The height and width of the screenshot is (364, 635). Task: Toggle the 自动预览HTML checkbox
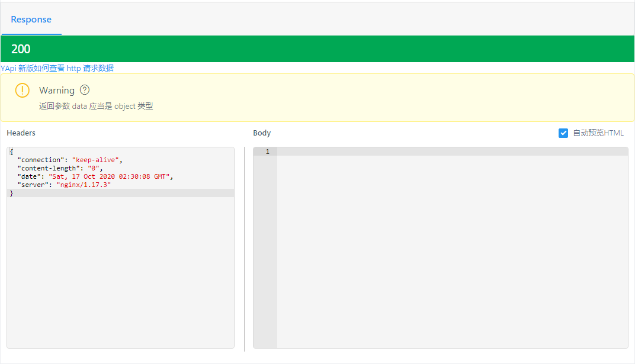point(563,133)
